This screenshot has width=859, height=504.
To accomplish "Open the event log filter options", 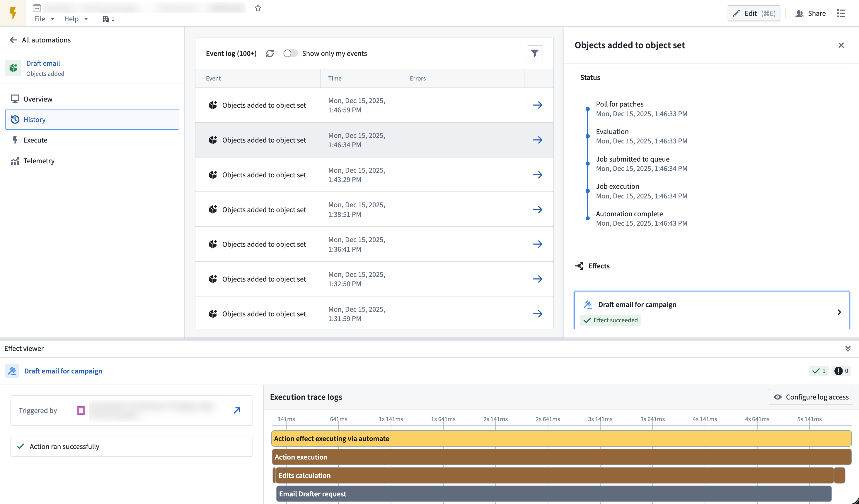I will click(x=534, y=53).
